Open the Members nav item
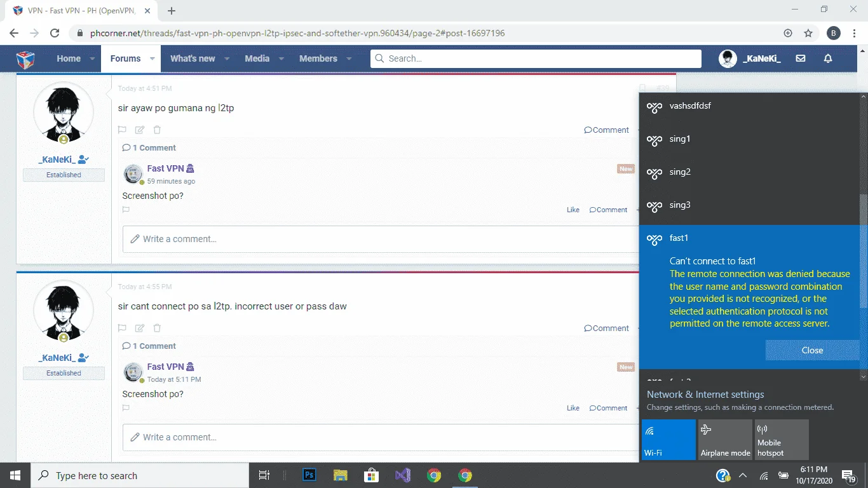 318,58
